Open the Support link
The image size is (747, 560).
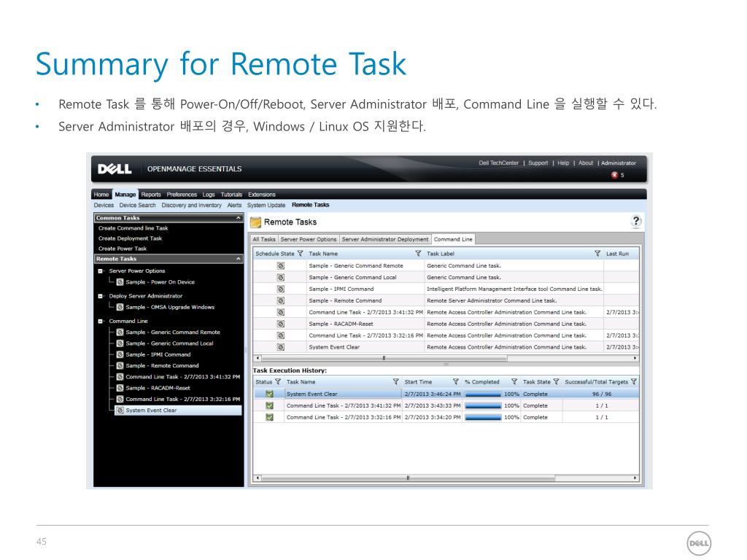[x=538, y=163]
